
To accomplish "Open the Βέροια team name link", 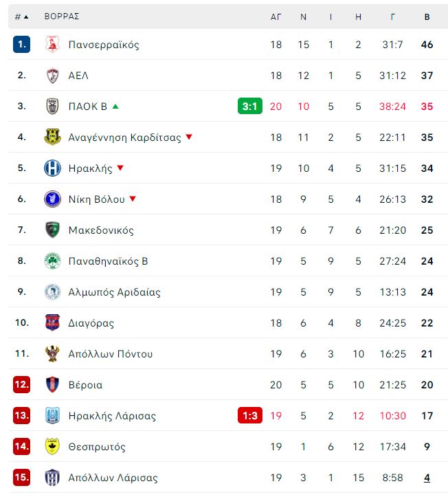I will [x=85, y=385].
